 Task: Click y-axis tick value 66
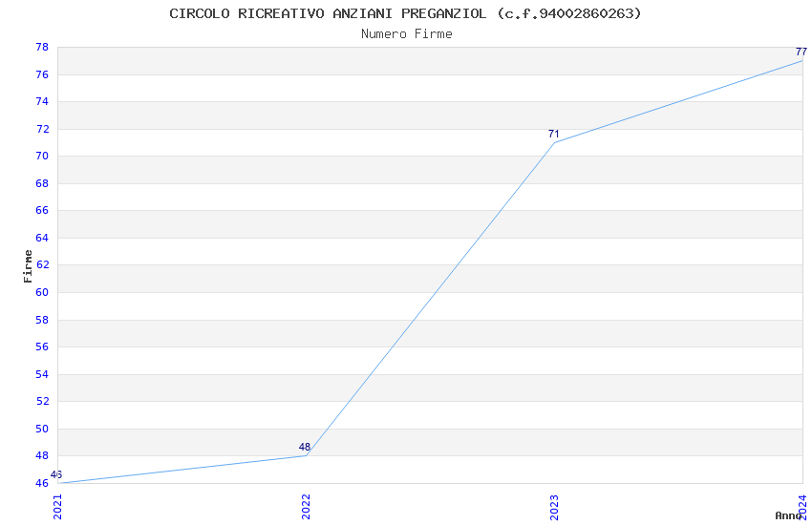click(42, 210)
